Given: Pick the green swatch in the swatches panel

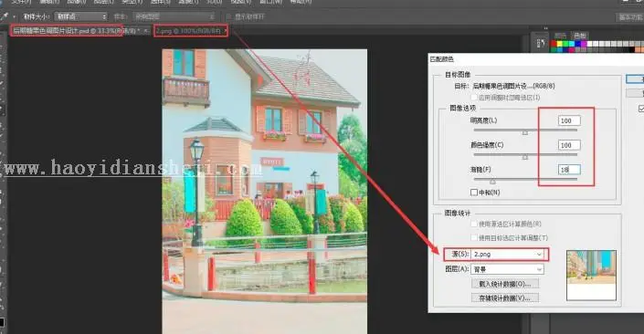Looking at the screenshot, I should [565, 44].
